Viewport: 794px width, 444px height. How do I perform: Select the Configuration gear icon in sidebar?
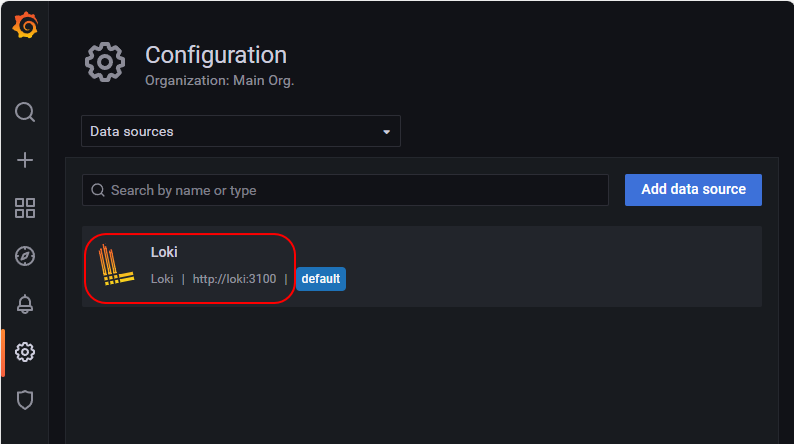(25, 352)
